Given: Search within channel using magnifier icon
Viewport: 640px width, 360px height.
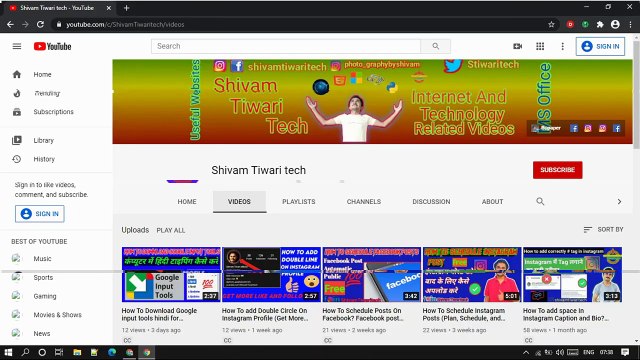Looking at the screenshot, I should click(540, 201).
